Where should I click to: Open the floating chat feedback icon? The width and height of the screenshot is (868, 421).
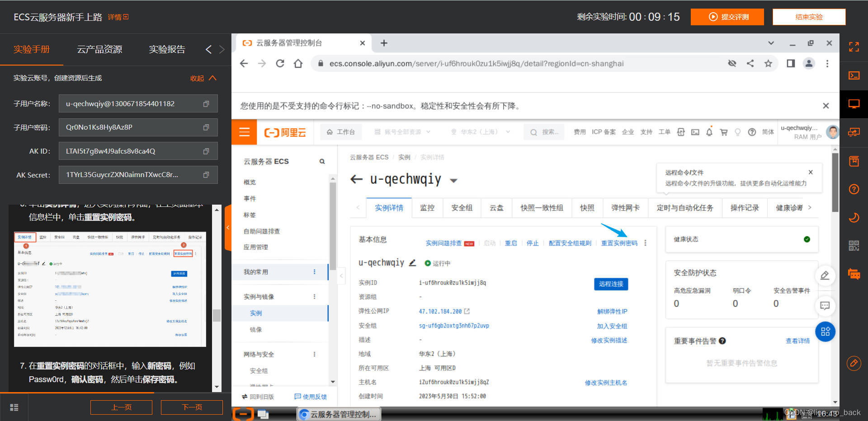coord(825,306)
